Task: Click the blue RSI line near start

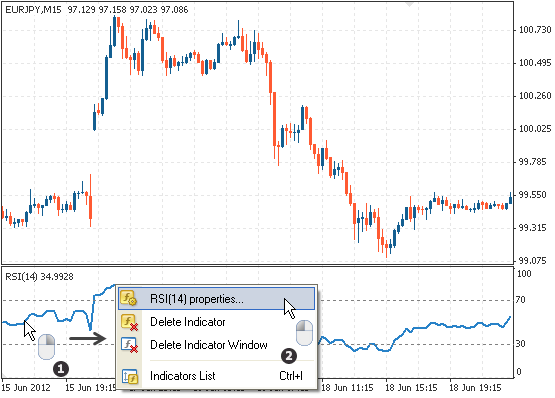Action: tap(12, 323)
